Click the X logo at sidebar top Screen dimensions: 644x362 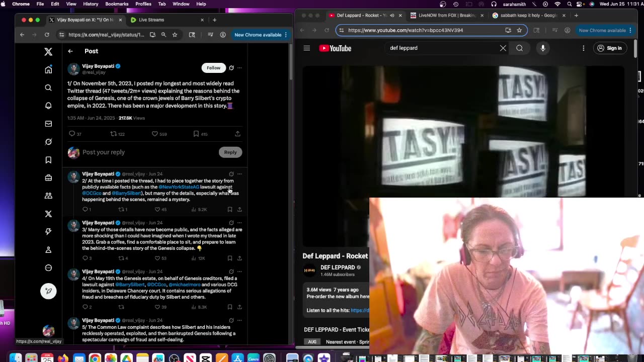pyautogui.click(x=48, y=51)
